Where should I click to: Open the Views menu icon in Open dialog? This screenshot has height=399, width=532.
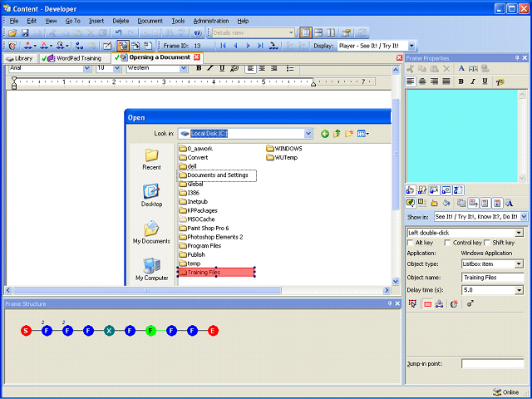363,134
